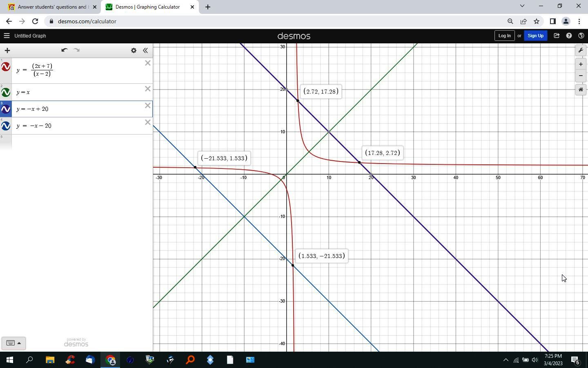Select the point label (-21.533, 1.533)
588x368 pixels.
pos(224,158)
